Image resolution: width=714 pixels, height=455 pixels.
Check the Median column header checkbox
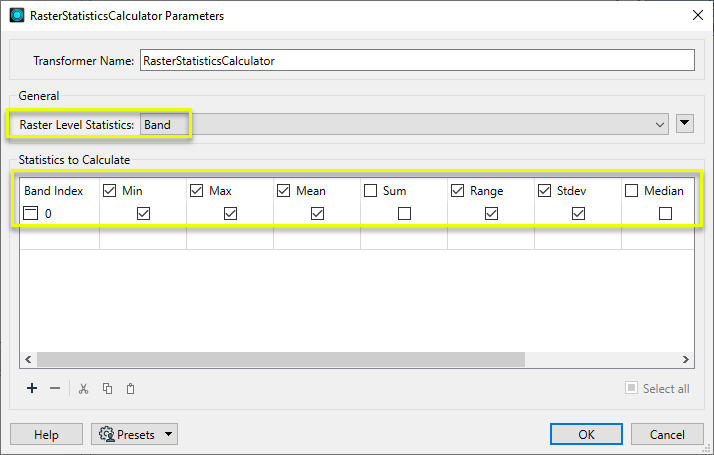[632, 191]
